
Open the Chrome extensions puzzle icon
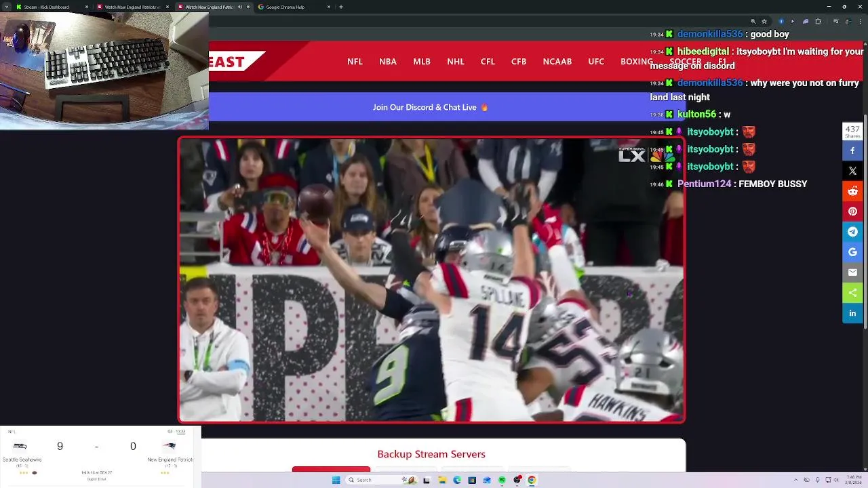click(x=818, y=21)
